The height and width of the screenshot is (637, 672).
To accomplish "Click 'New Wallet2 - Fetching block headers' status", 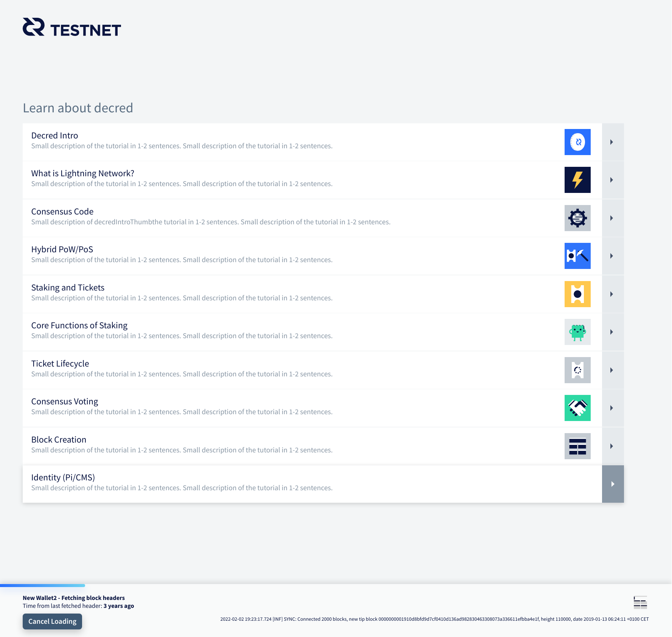I will (x=74, y=598).
